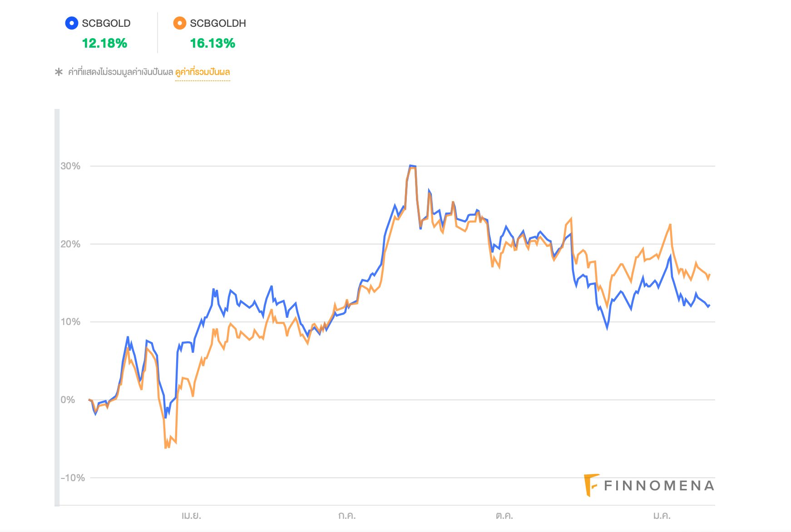Open the ดูค่าที่รวมปันผล link
This screenshot has width=791, height=532.
[203, 72]
